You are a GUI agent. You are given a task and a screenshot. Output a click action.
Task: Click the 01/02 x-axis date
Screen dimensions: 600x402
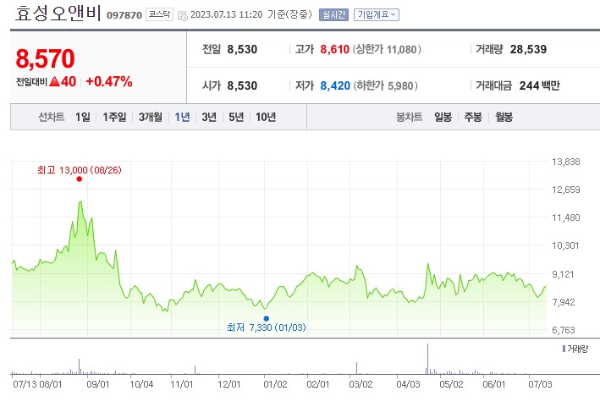[x=275, y=384]
